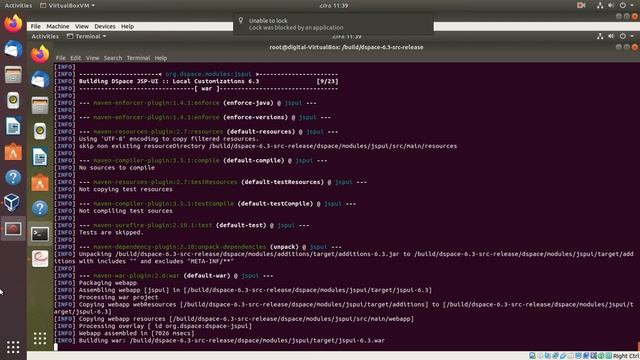Viewport: 640px width, 360px height.
Task: Open the VirtualBox Machine menu
Action: tap(58, 26)
